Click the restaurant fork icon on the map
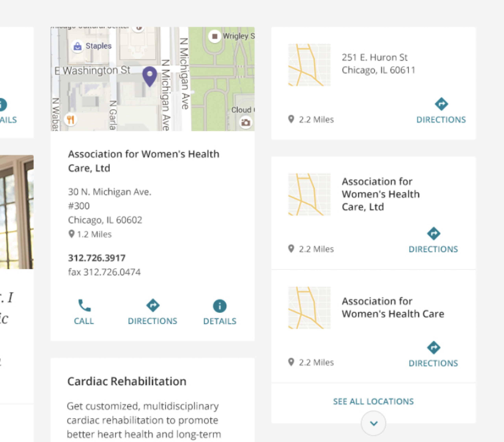Screen dimensions: 504x442 [70, 120]
